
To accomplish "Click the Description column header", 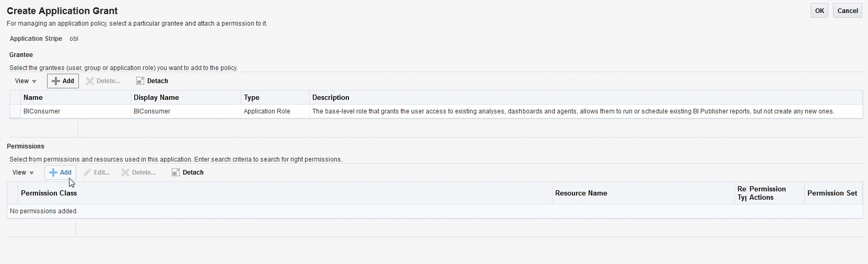I will [331, 98].
